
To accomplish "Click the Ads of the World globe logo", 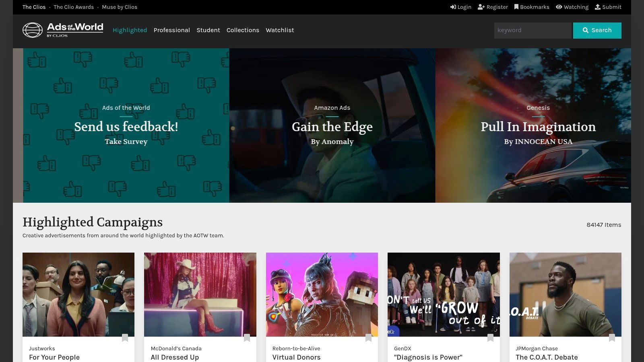I will (33, 30).
